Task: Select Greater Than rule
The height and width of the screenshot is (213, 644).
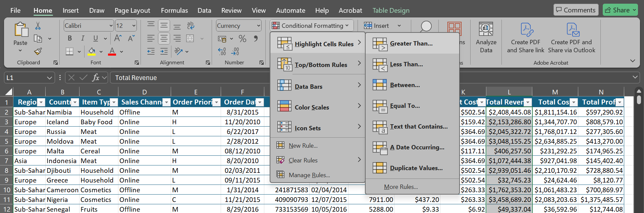Action: tap(412, 44)
